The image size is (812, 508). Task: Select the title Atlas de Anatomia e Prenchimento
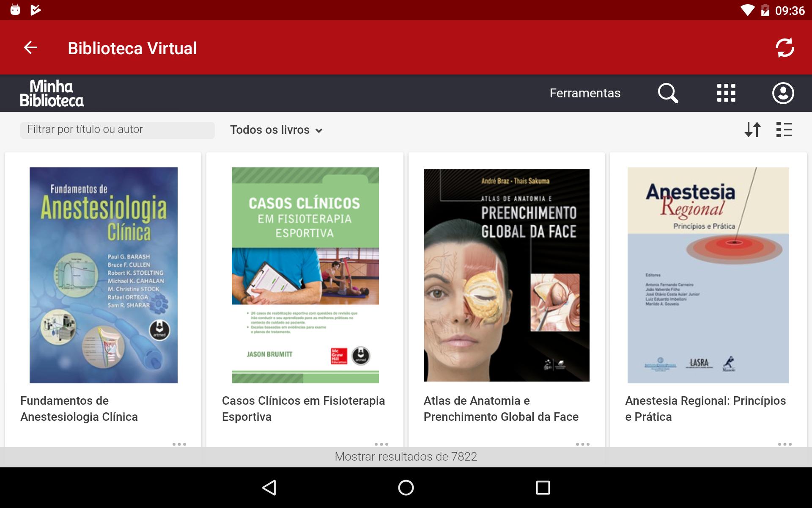pyautogui.click(x=501, y=409)
